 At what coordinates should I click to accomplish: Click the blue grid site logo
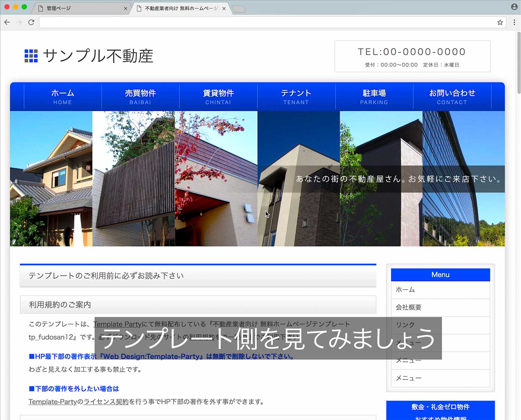pos(31,56)
